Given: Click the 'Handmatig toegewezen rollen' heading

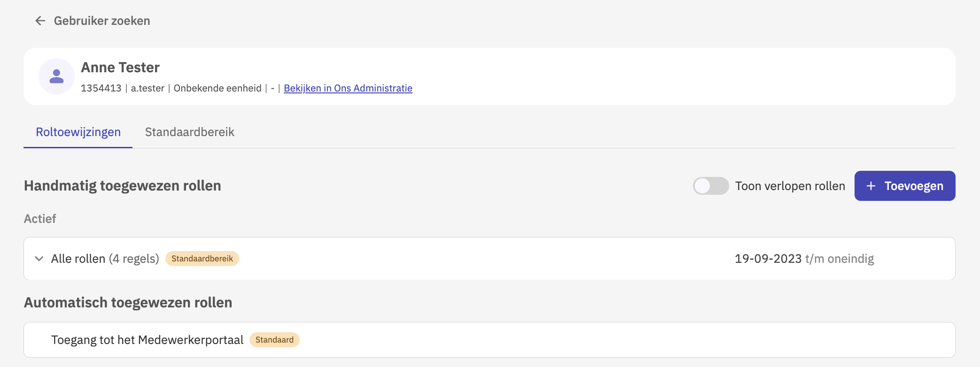Looking at the screenshot, I should pyautogui.click(x=122, y=186).
